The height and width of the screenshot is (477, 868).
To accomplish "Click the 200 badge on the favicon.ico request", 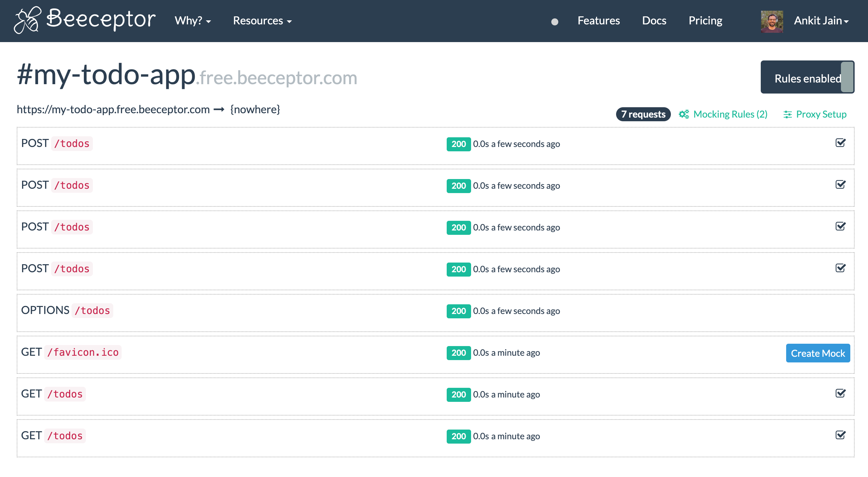I will click(458, 353).
